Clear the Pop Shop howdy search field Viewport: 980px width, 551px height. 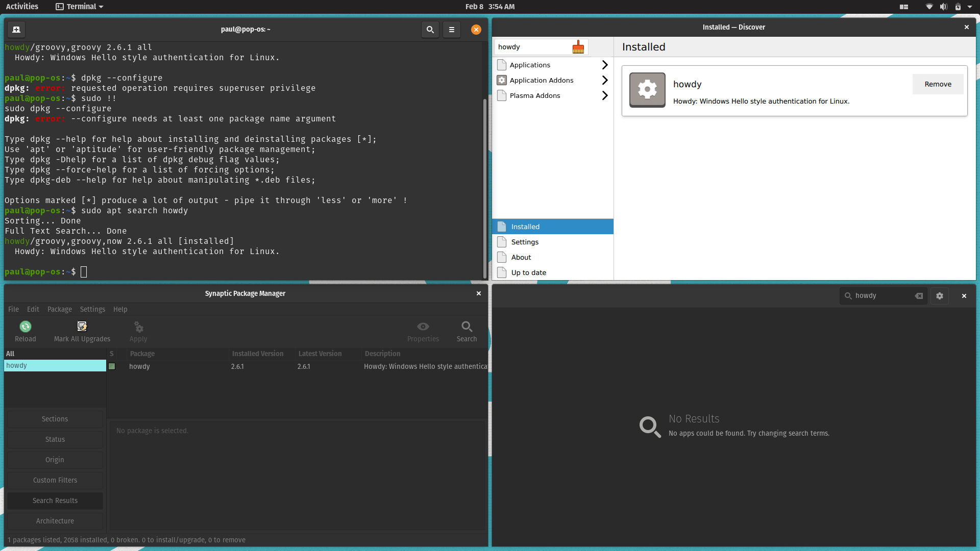tap(919, 296)
